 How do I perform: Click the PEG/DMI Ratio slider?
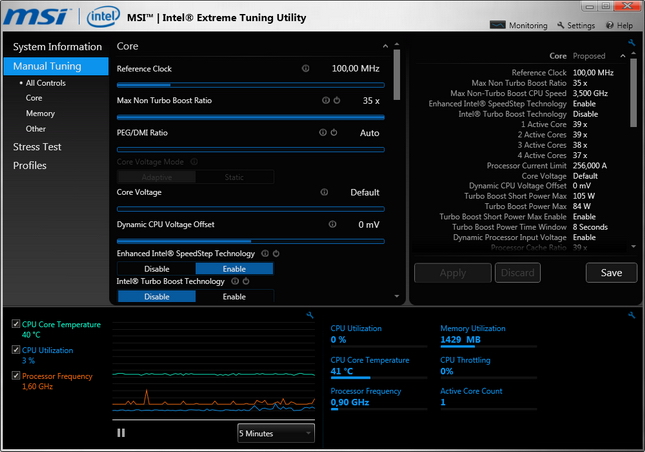(251, 149)
